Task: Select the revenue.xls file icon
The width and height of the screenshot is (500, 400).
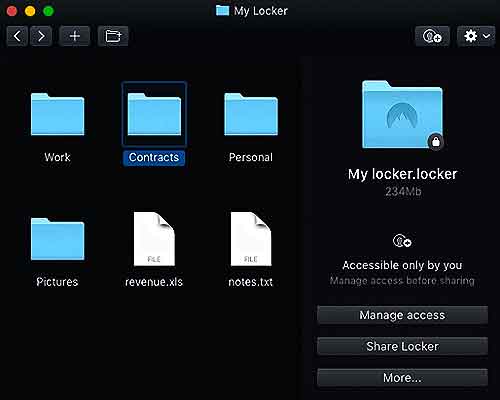Action: tap(154, 239)
